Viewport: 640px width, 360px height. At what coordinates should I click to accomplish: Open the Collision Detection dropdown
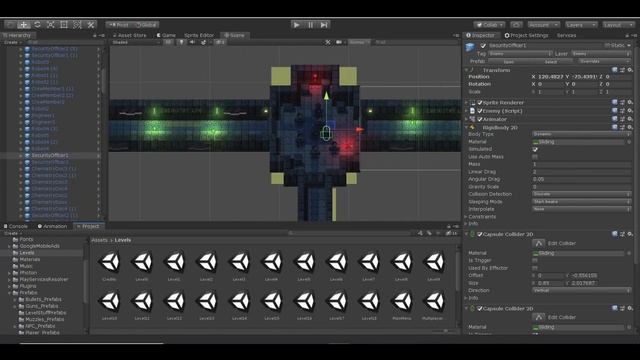click(582, 194)
